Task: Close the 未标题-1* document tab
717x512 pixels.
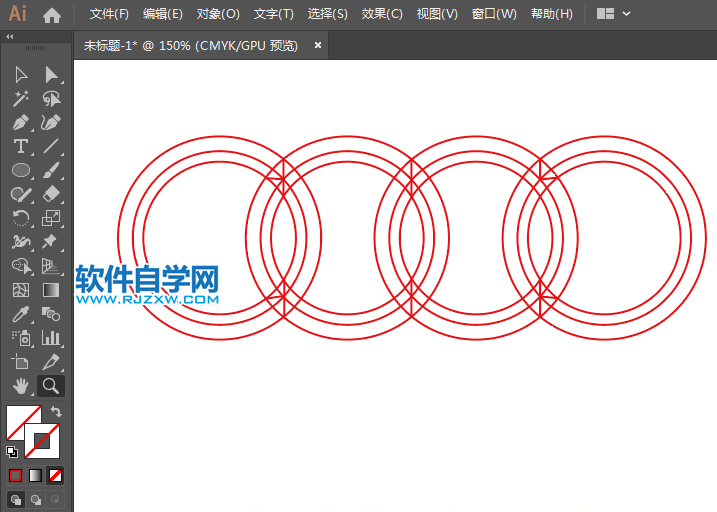Action: tap(318, 45)
